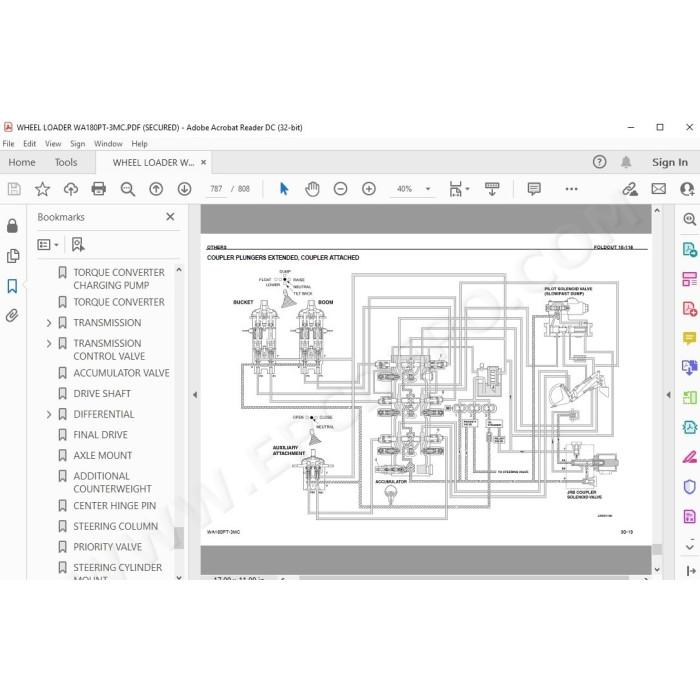The height and width of the screenshot is (700, 700).
Task: Collapse the left navigation pane arrow
Action: pos(195,395)
